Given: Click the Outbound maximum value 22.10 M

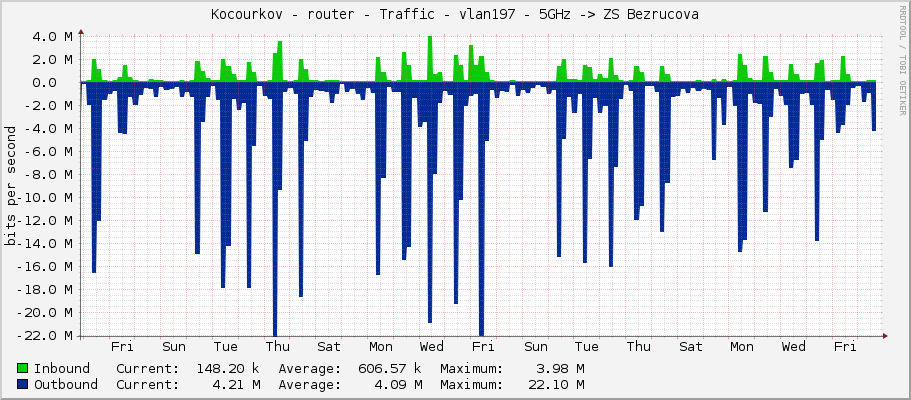Looking at the screenshot, I should (x=556, y=384).
